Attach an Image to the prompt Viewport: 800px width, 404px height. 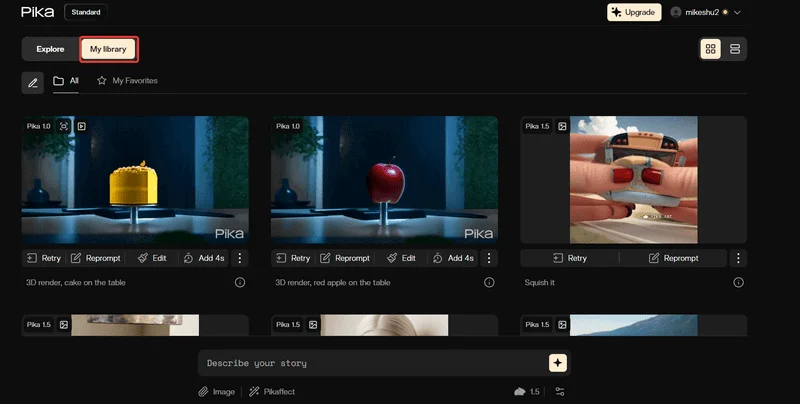pos(216,392)
